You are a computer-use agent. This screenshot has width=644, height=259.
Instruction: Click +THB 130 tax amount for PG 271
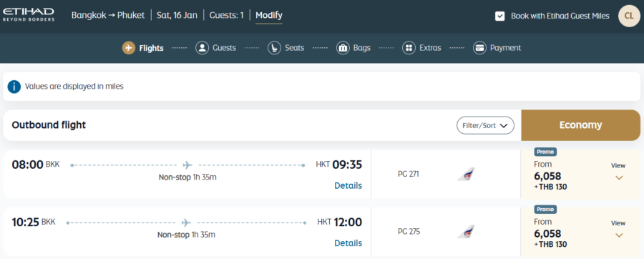pos(551,187)
